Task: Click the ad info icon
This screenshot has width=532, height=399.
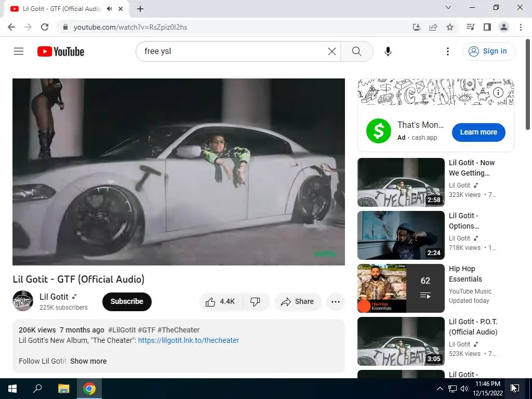Action: point(498,92)
